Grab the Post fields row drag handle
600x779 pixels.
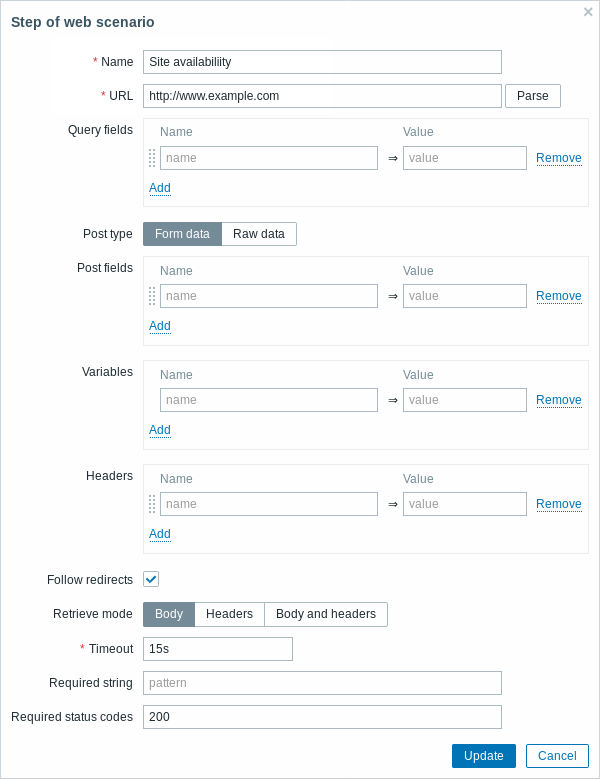(152, 296)
